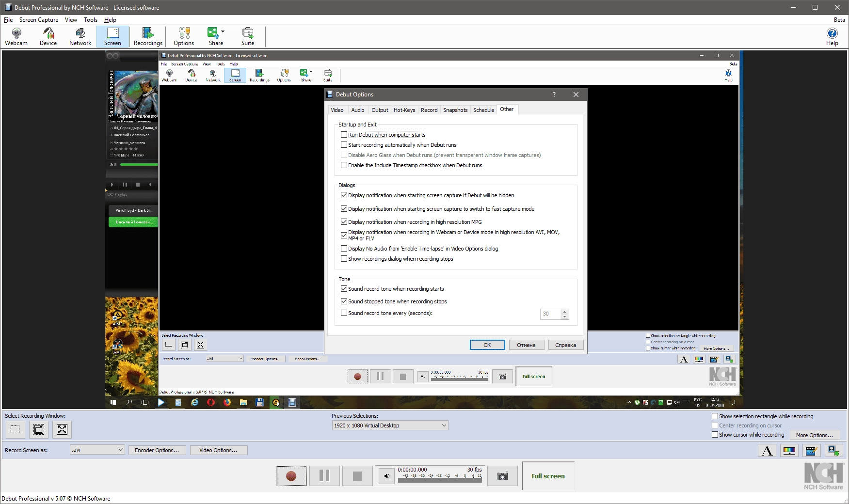The height and width of the screenshot is (504, 849).
Task: Open the text caption settings (A icon)
Action: click(767, 451)
